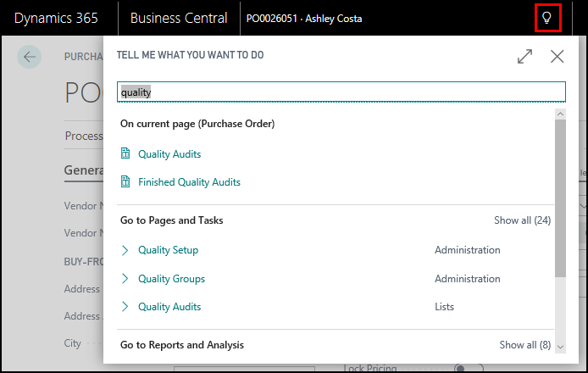Open the Process menu on the Purchase Order
The image size is (588, 373).
[83, 136]
